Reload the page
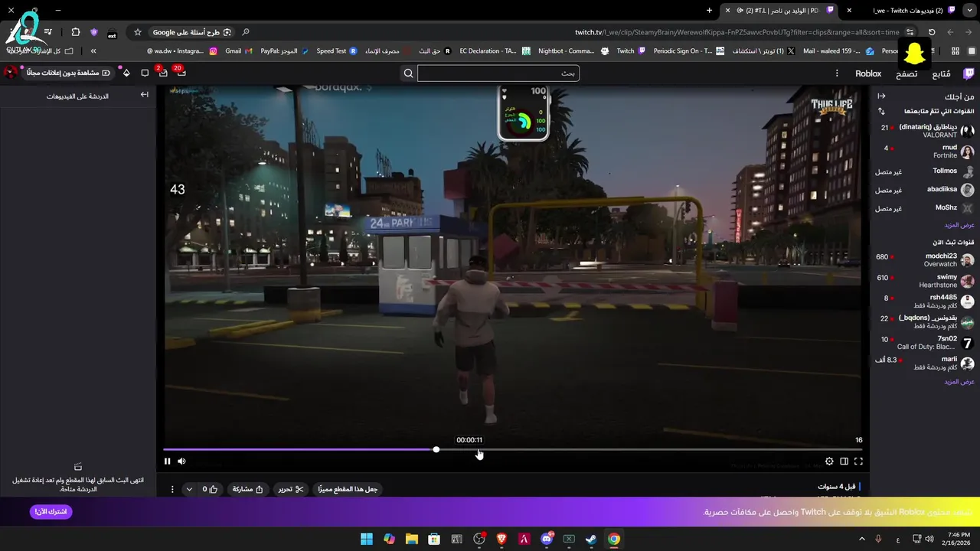Image resolution: width=980 pixels, height=551 pixels. [x=932, y=32]
